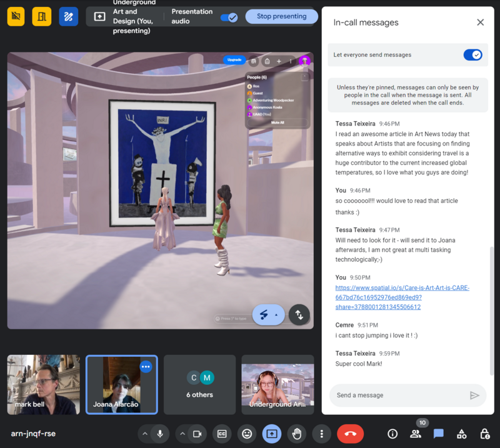
Task: Leave the call with red hang-up button
Action: (x=350, y=434)
